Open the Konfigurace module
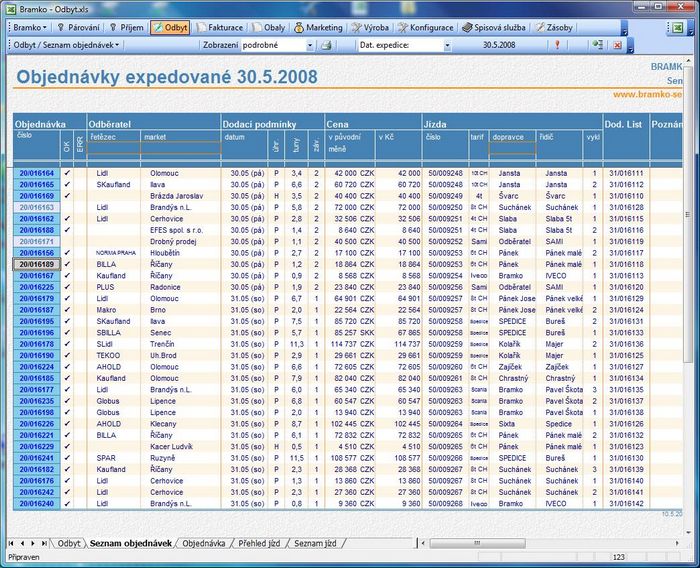The height and width of the screenshot is (568, 700). pyautogui.click(x=425, y=28)
